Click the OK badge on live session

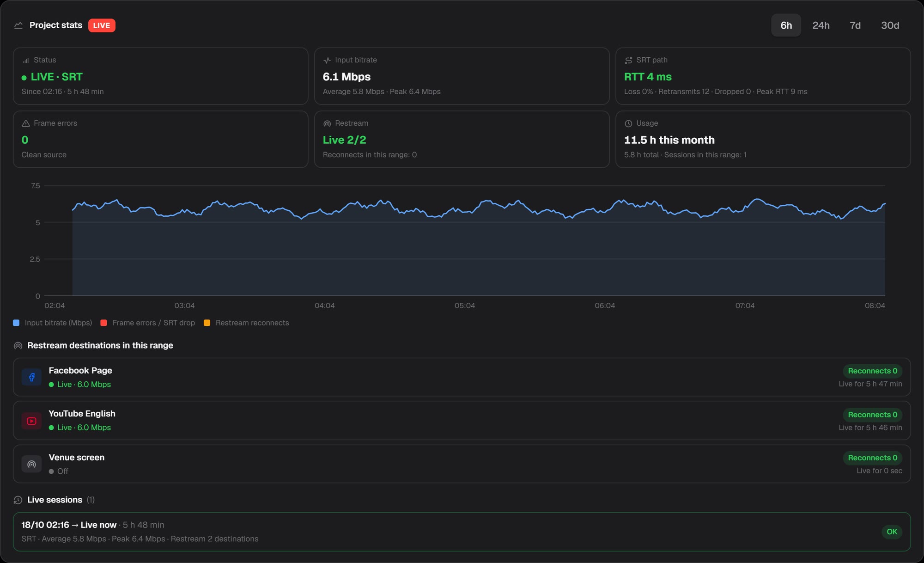pyautogui.click(x=892, y=532)
